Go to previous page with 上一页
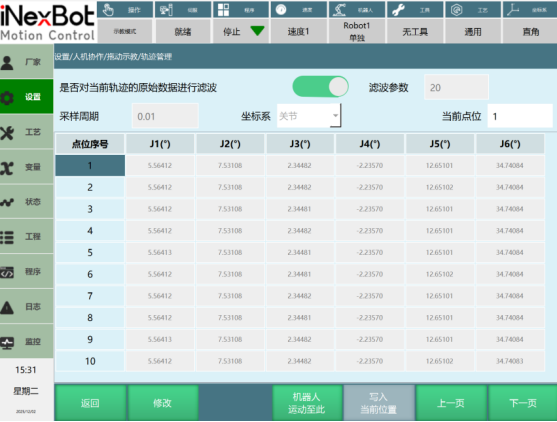Image resolution: width=557 pixels, height=422 pixels. pos(451,403)
